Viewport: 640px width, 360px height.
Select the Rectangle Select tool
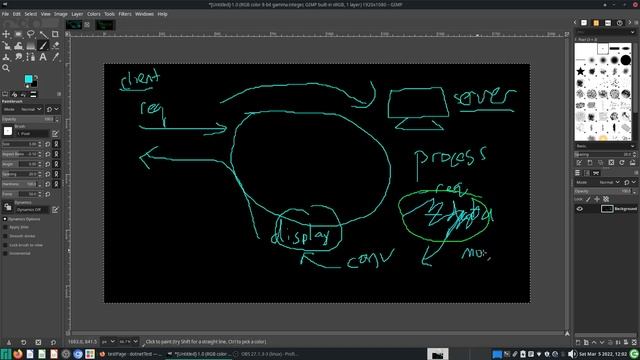[18, 34]
